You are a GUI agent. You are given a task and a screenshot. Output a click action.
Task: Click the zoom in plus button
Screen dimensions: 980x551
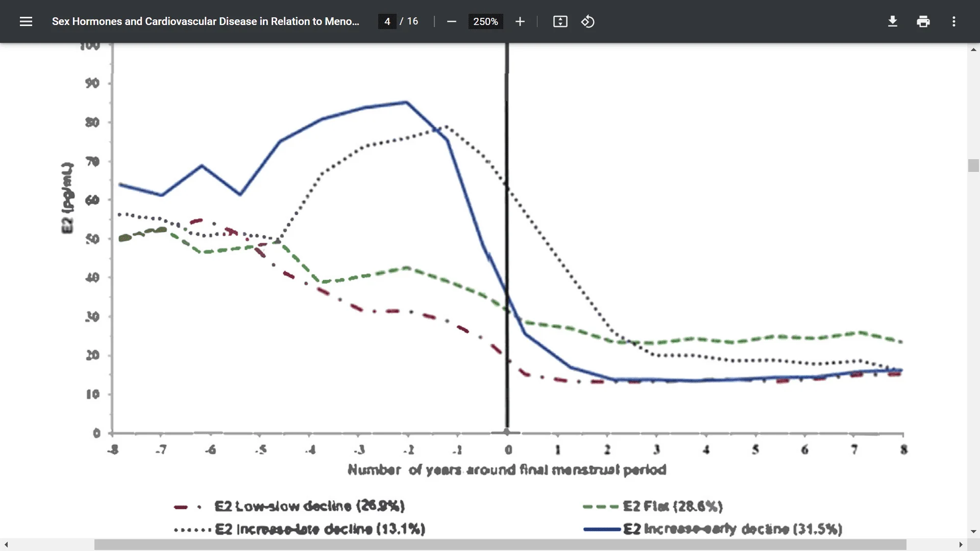pos(520,21)
